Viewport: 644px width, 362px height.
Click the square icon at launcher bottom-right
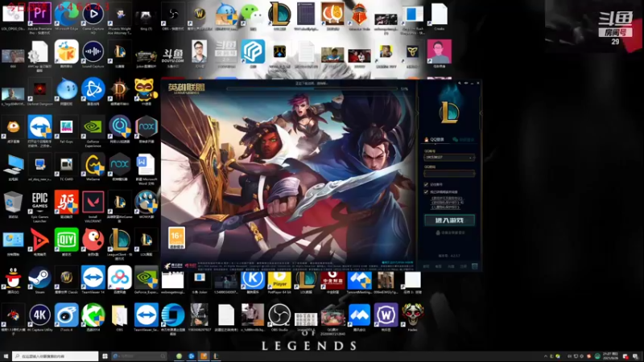475,266
